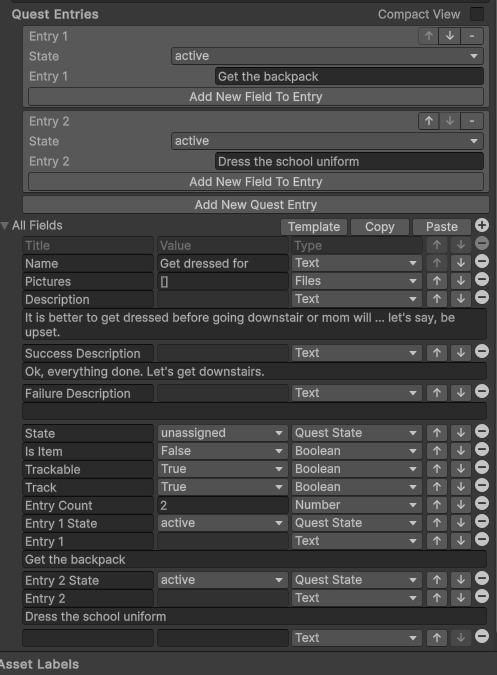Add a new field with plus icon
497x675 pixels.
(482, 225)
